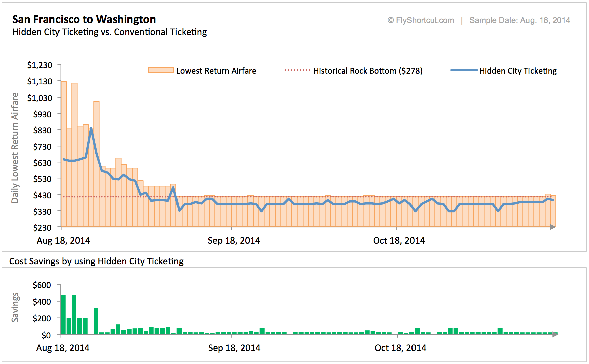Click the 'Historical Rock Bottom ($278)' legend label
Image resolution: width=589 pixels, height=364 pixels.
368,71
